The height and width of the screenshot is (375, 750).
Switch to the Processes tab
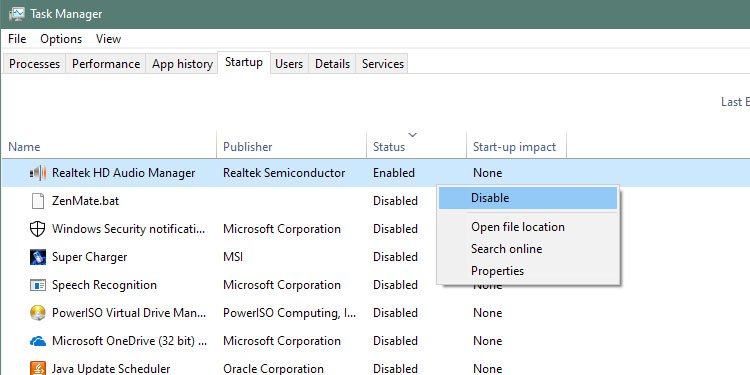click(x=34, y=64)
